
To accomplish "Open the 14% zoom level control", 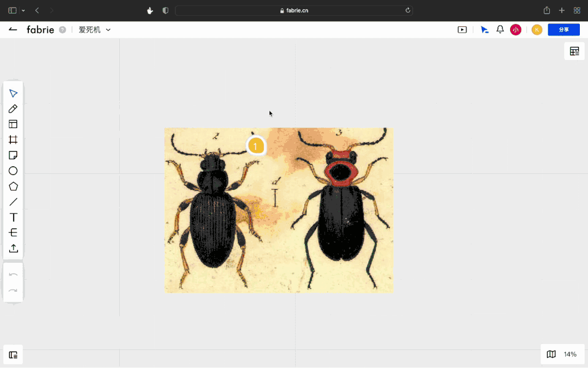I will point(570,354).
